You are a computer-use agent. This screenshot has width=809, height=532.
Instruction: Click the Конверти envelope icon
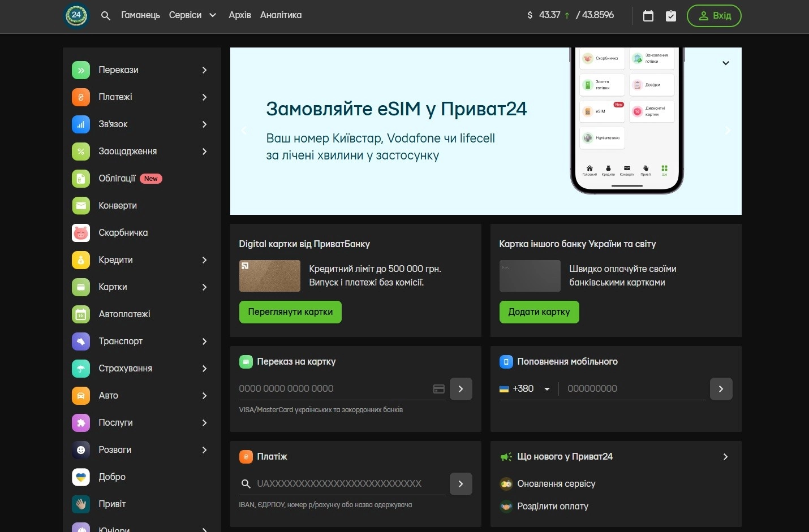coord(81,206)
